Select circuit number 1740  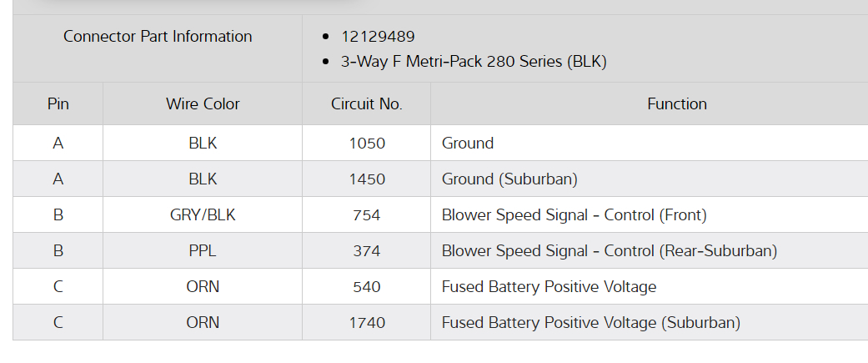click(x=367, y=323)
